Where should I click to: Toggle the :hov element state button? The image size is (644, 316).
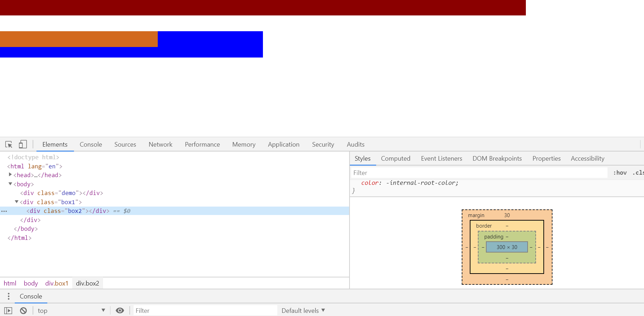(x=620, y=173)
